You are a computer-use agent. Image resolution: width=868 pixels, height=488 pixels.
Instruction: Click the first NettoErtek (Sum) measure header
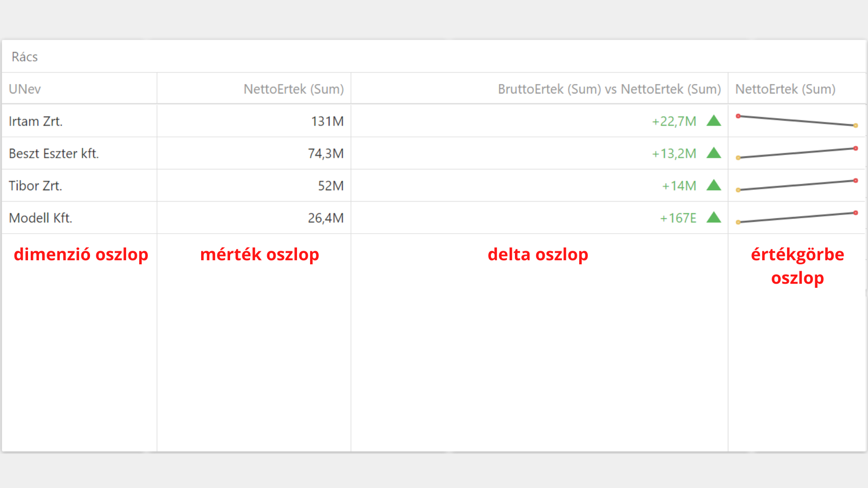[x=293, y=89]
